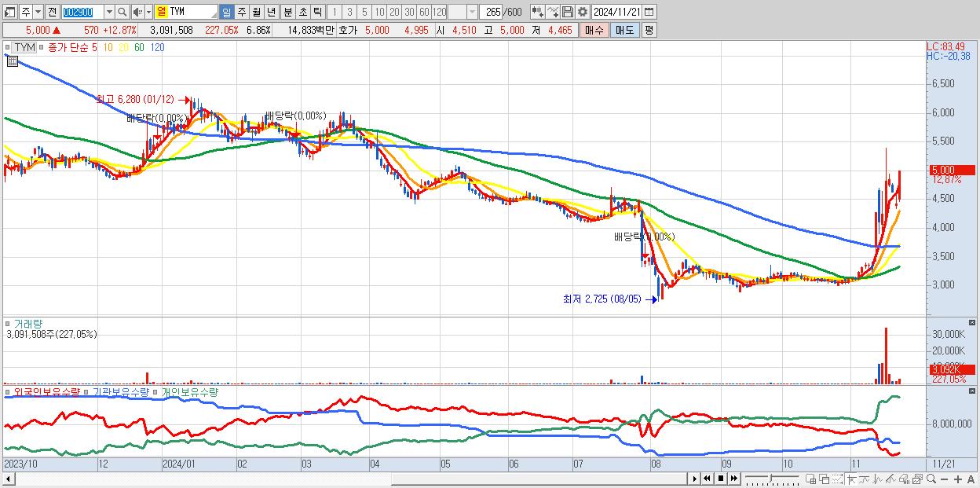
Task: Click the TYM chart legend label
Action: tap(24, 47)
